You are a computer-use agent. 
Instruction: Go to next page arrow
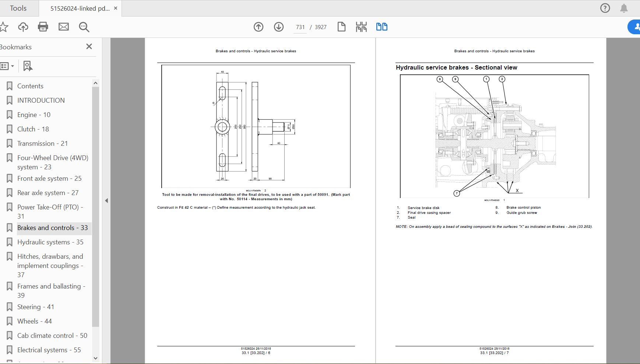(x=279, y=27)
